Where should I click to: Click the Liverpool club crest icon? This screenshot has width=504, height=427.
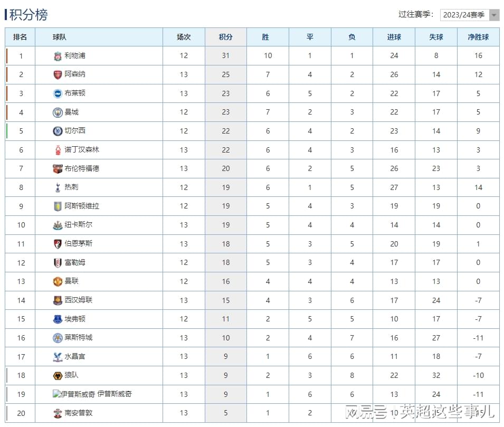(58, 56)
